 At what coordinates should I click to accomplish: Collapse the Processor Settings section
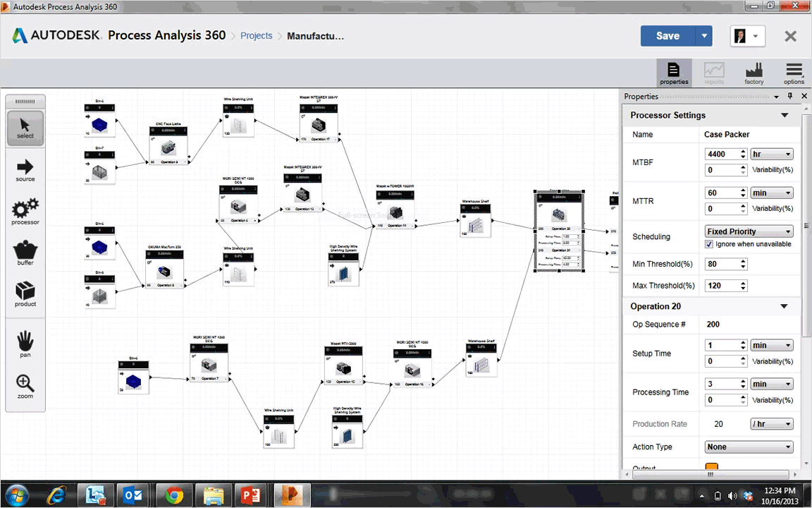tap(785, 115)
